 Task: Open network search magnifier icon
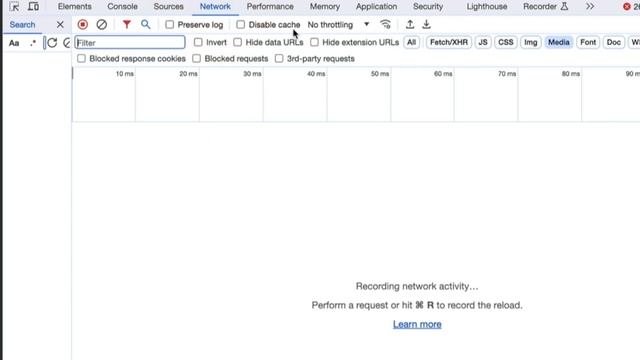pos(146,24)
